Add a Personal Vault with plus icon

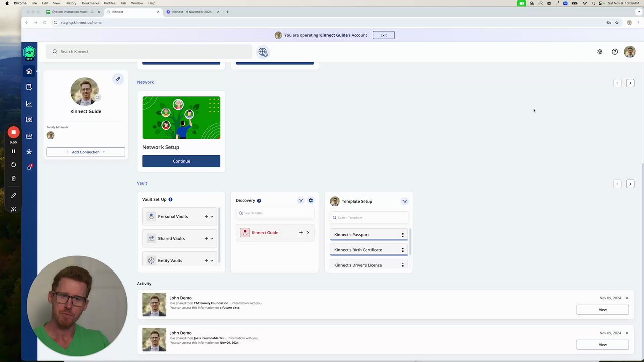point(206,217)
